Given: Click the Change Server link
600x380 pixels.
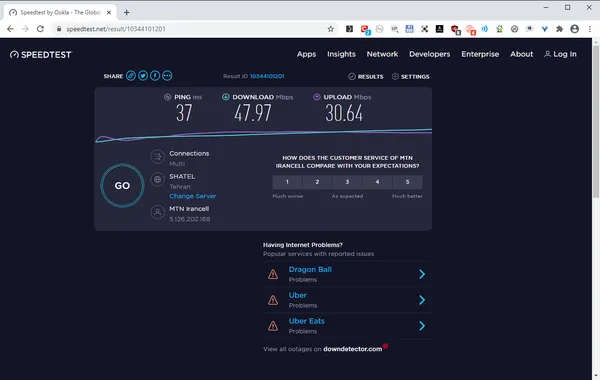Looking at the screenshot, I should [192, 196].
